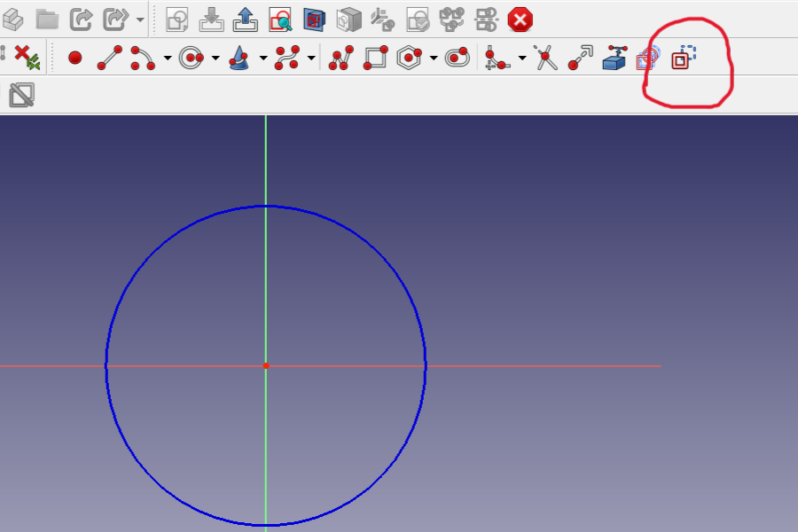
Task: Pick the Polygon tool
Action: [x=410, y=58]
